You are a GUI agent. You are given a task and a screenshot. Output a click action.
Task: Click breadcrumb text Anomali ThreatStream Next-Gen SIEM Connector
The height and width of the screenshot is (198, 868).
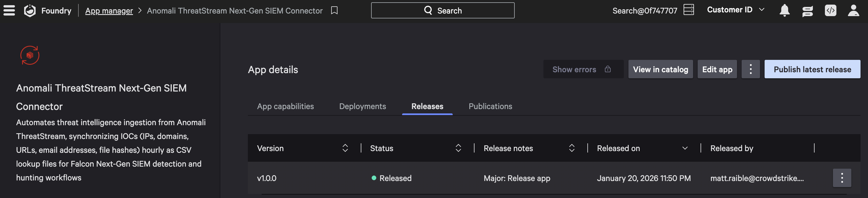[x=235, y=11]
